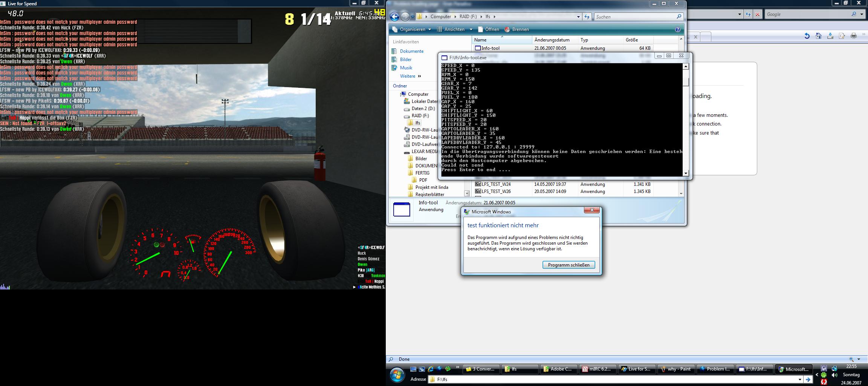Expand the taskbar Adresse dropdown
Viewport: 868px width, 386px height.
pos(800,380)
